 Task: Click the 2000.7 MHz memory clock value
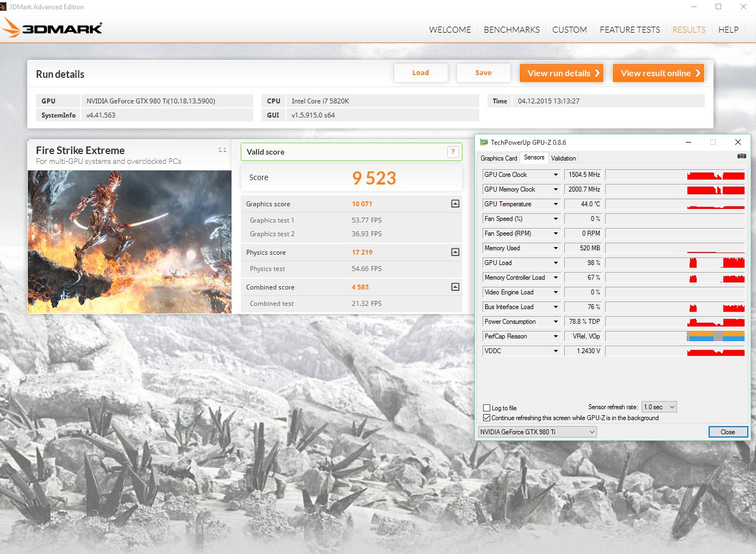584,189
